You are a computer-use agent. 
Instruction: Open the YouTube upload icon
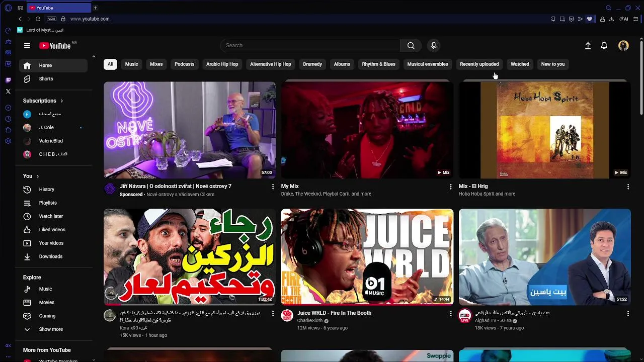[588, 46]
